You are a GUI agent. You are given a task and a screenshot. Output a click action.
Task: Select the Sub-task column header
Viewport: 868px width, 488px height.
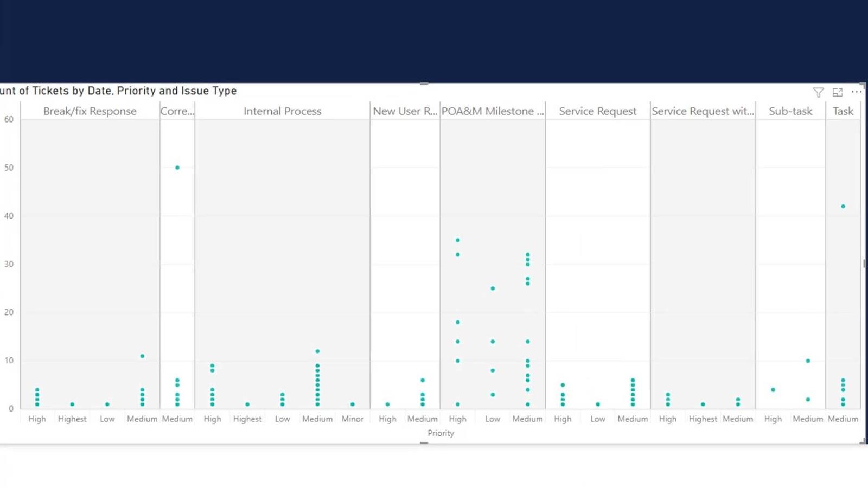[x=790, y=111]
